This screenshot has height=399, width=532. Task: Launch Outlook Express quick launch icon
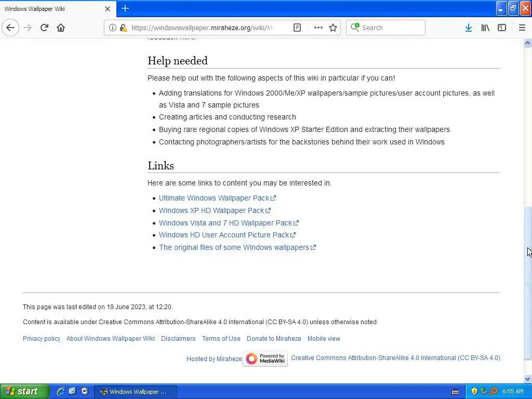coord(72,392)
